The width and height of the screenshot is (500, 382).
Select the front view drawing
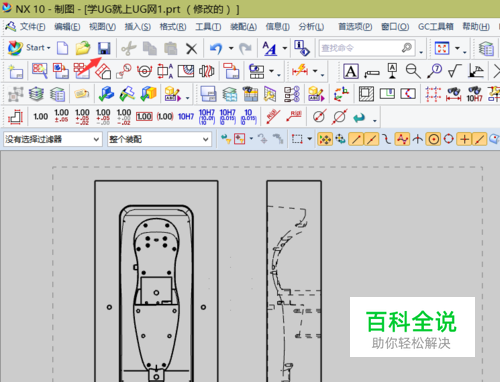tap(156, 281)
